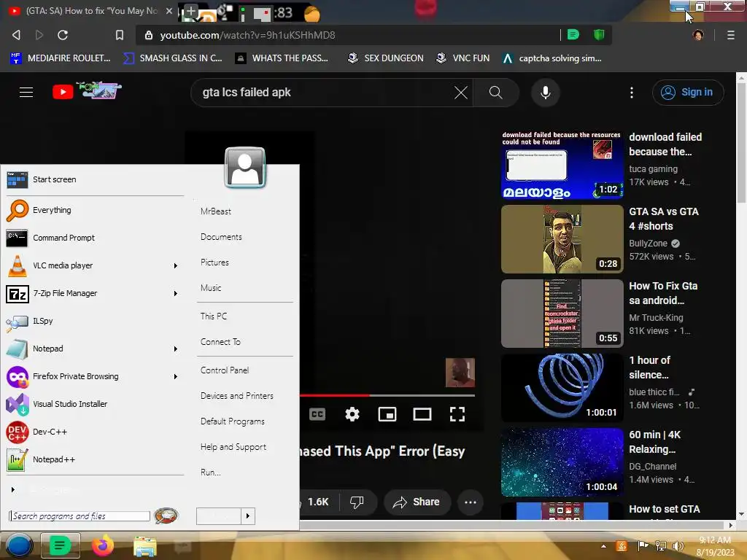Click the YouTube search magnifier button

[496, 93]
